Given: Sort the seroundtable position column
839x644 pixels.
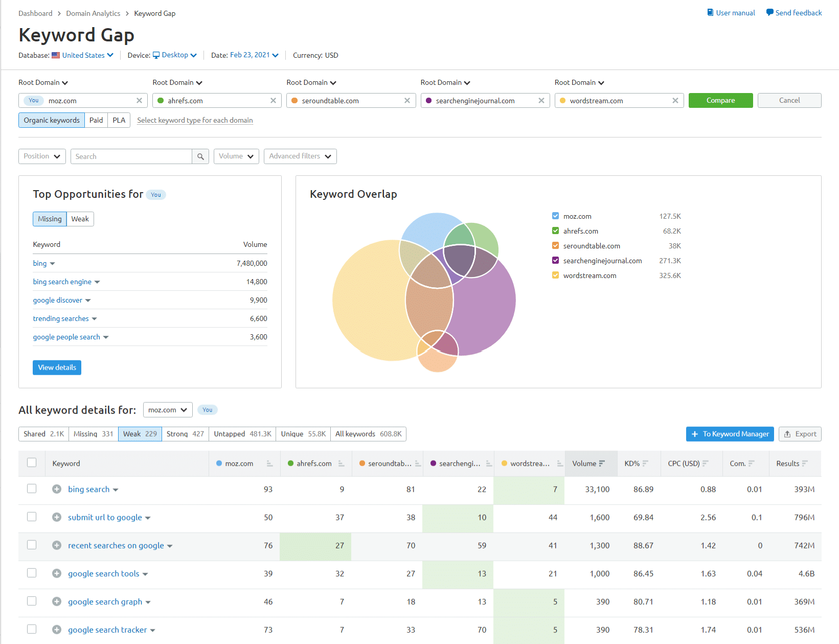Looking at the screenshot, I should point(418,464).
